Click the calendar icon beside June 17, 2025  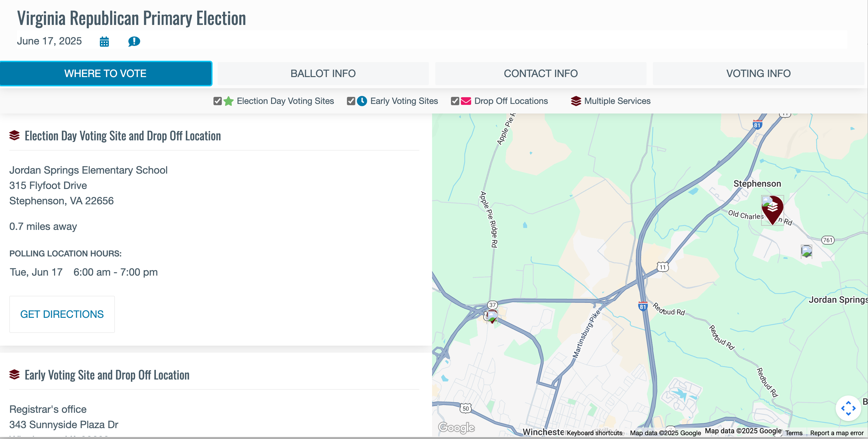tap(104, 42)
